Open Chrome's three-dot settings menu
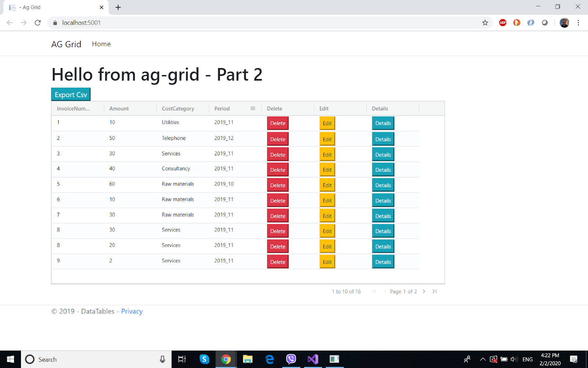The height and width of the screenshot is (368, 588). [578, 22]
